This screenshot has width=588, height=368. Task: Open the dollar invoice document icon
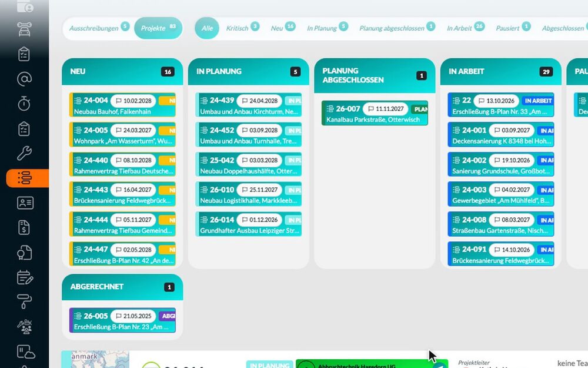click(24, 227)
